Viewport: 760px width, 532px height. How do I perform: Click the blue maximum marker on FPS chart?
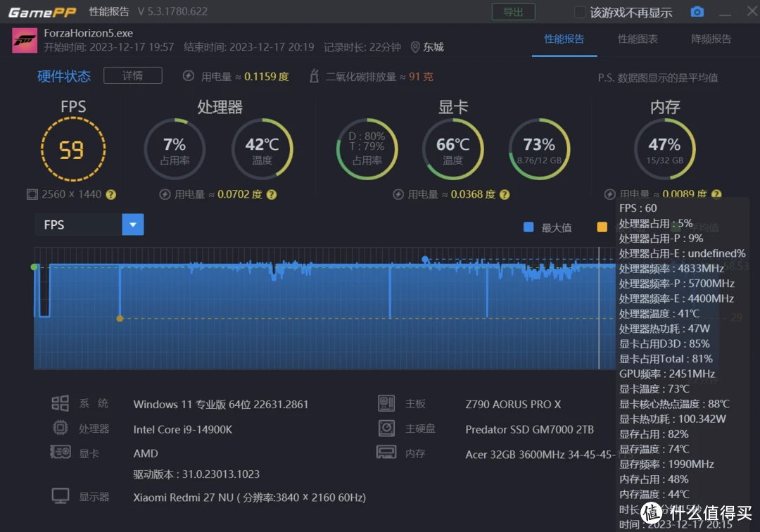[425, 259]
